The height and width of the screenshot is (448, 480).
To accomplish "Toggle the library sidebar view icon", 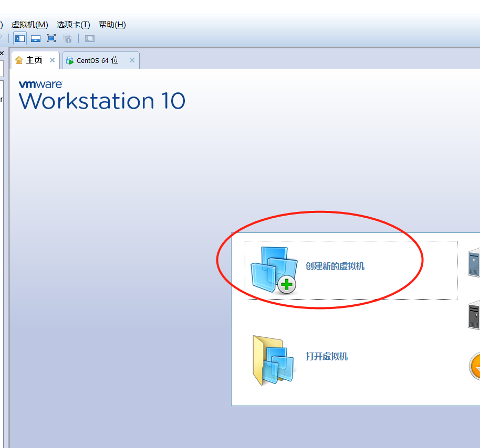I will (20, 38).
